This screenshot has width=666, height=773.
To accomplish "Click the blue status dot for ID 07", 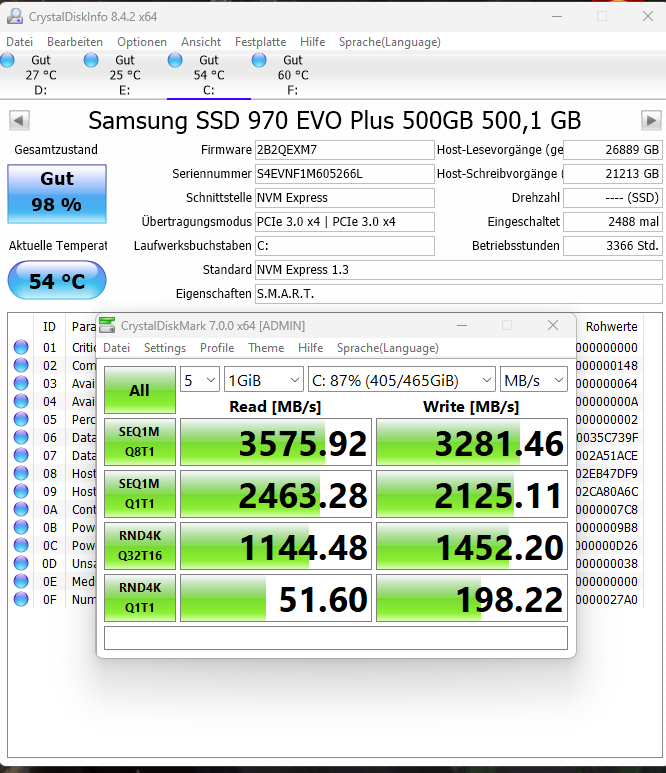I will point(21,455).
